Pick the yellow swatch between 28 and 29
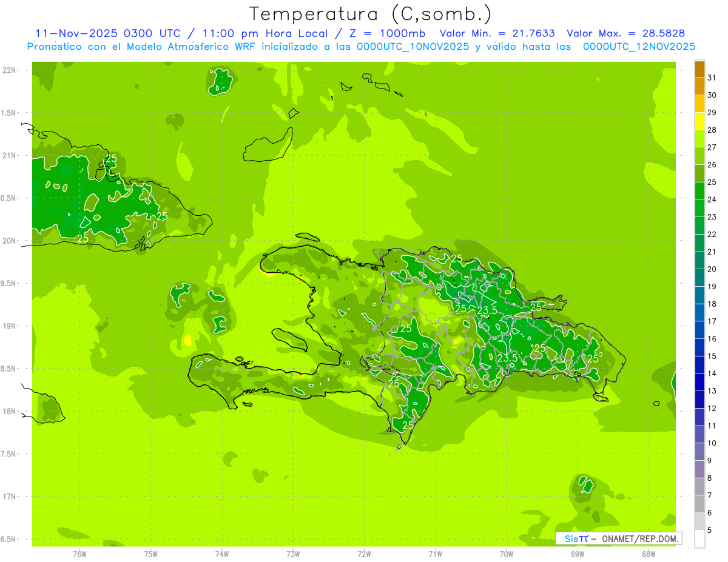The width and height of the screenshot is (728, 562). tap(699, 122)
